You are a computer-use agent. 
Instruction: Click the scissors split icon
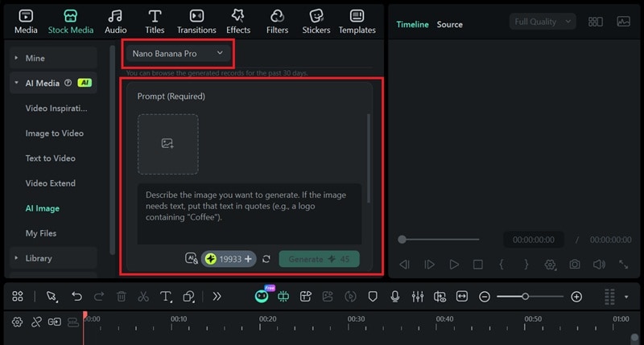pos(143,296)
